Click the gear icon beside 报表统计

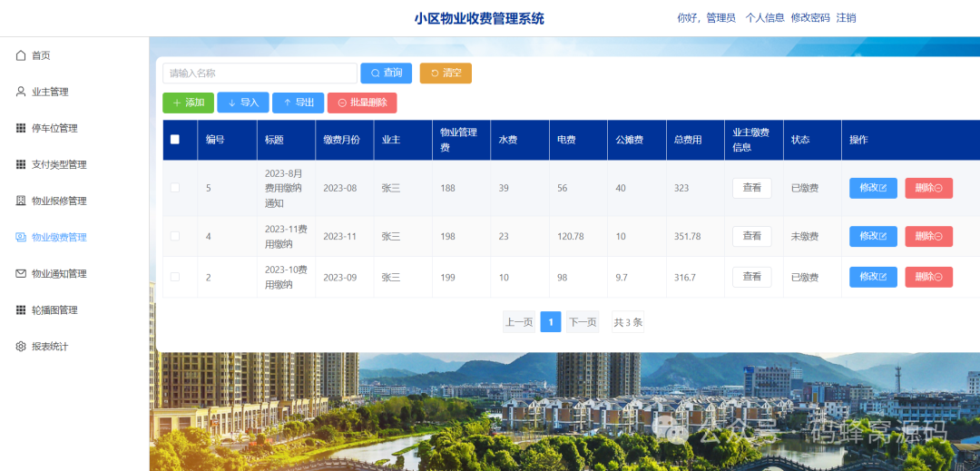[x=21, y=346]
